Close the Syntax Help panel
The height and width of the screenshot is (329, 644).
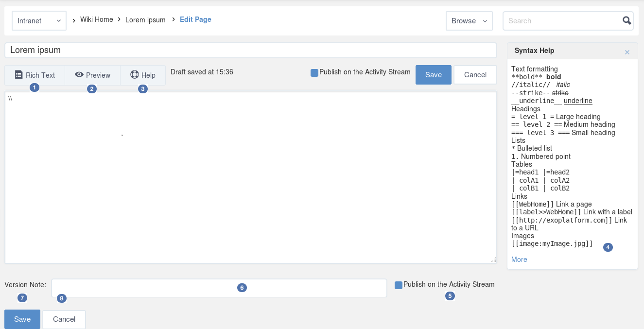point(627,52)
